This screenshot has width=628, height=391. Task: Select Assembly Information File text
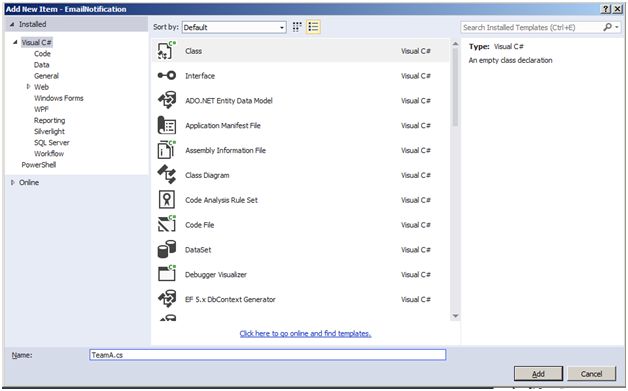pyautogui.click(x=225, y=150)
